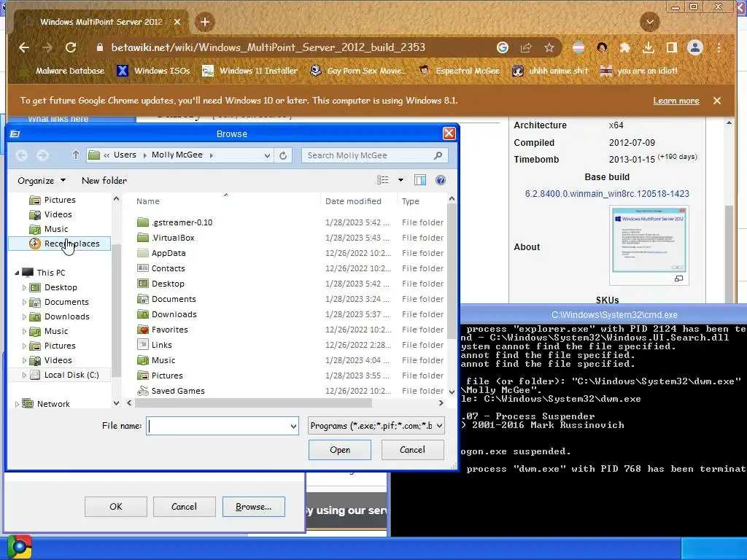The height and width of the screenshot is (560, 747).
Task: Click OK in the Run dialog
Action: tap(116, 507)
